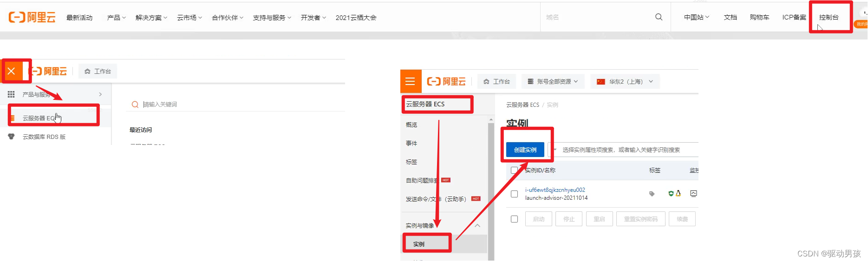
Task: Click the 产品与服务 grid icon
Action: pyautogui.click(x=11, y=94)
